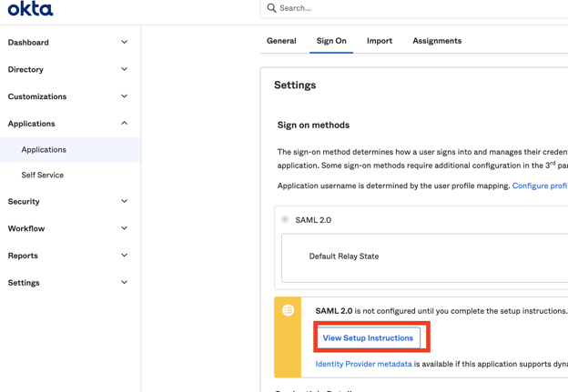The image size is (568, 392).
Task: Click the Reports sidebar label
Action: tap(23, 256)
